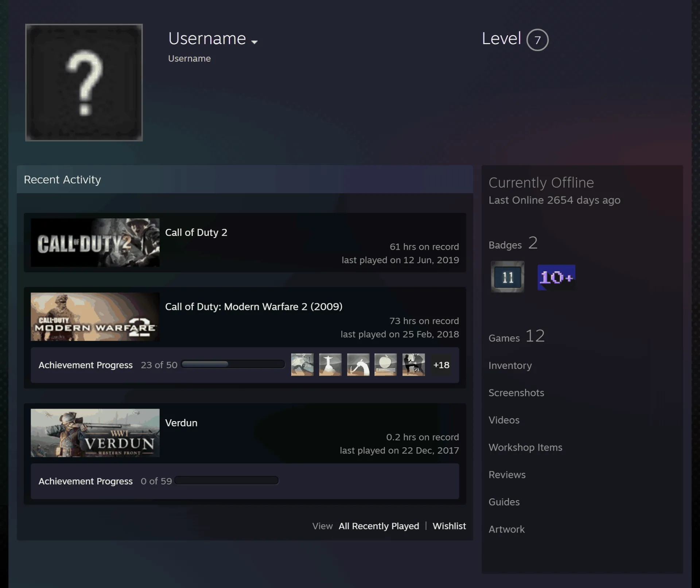Open the Verdun game banner image
This screenshot has height=588, width=700.
pos(95,433)
